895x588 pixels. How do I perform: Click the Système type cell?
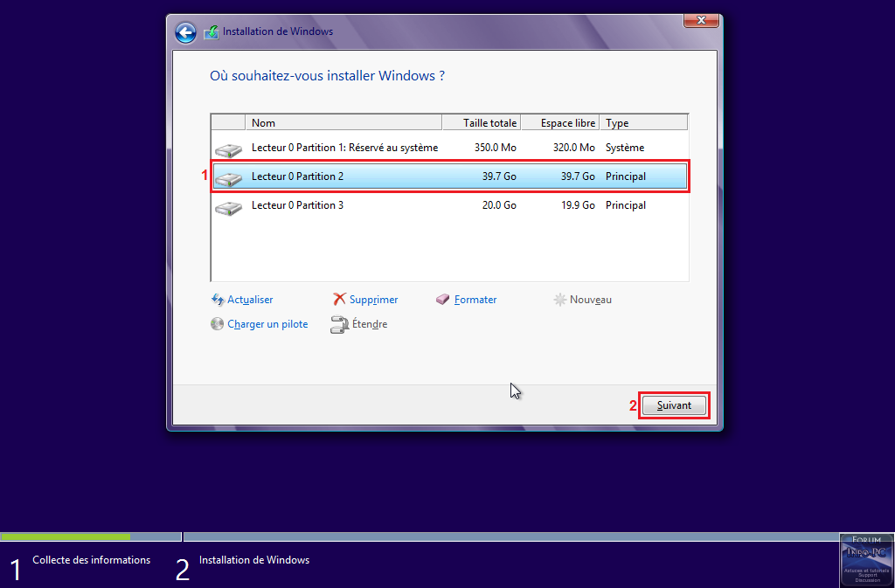625,148
